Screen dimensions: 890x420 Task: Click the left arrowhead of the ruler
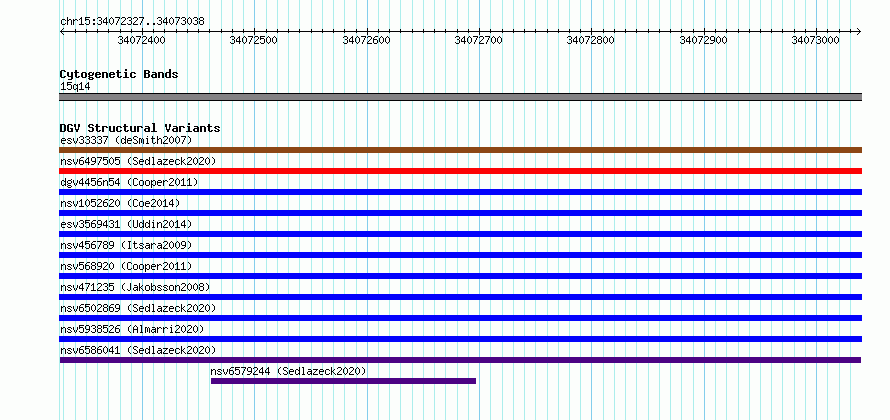click(x=62, y=31)
